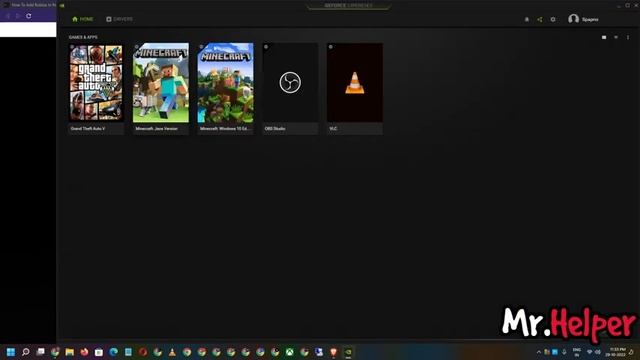640x360 pixels.
Task: Open the Grand Theft Auto V cover
Action: (x=96, y=82)
